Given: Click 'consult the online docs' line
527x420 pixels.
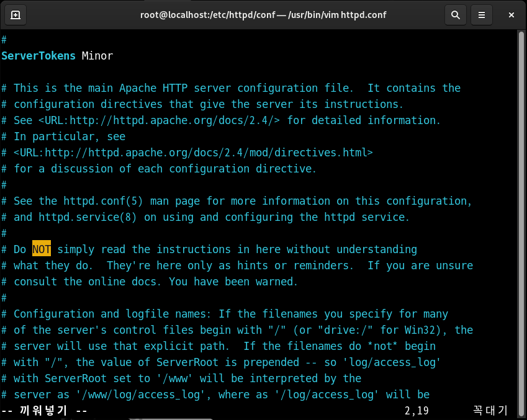Looking at the screenshot, I should (x=150, y=282).
